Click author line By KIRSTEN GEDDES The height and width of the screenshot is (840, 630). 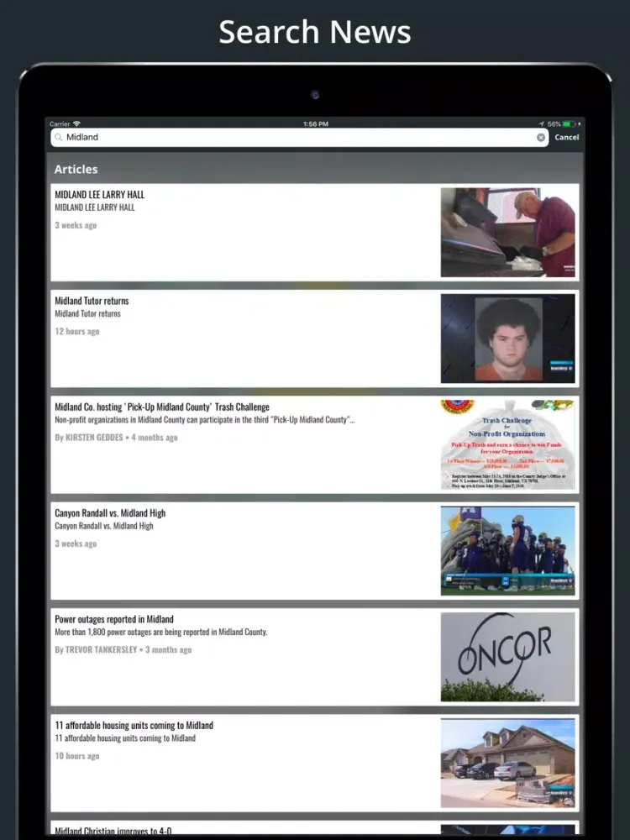[89, 438]
